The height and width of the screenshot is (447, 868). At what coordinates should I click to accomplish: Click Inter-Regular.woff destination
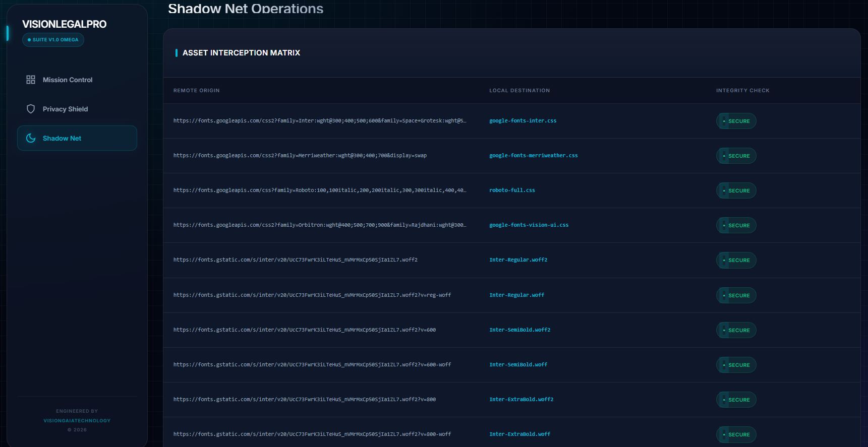point(517,295)
